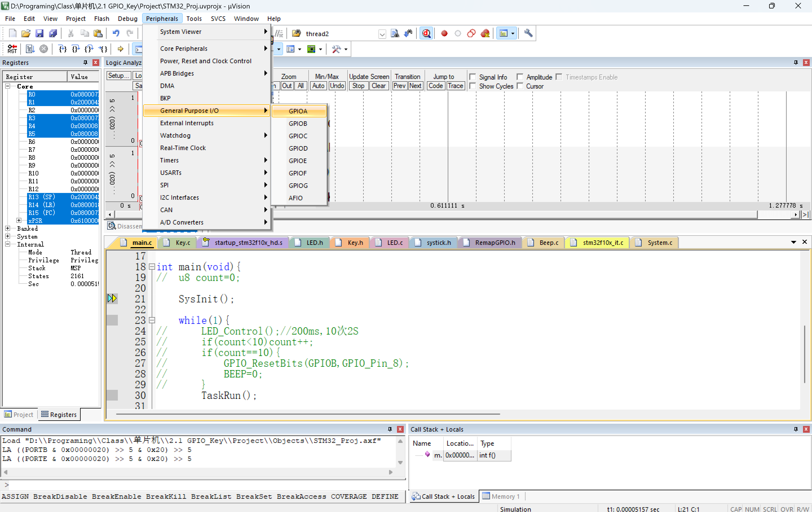
Task: Click the New file icon
Action: (x=12, y=33)
